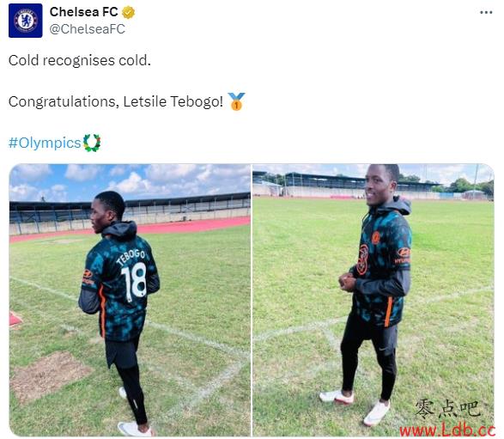
Task: Click the gold medal emoji
Action: pyautogui.click(x=237, y=101)
